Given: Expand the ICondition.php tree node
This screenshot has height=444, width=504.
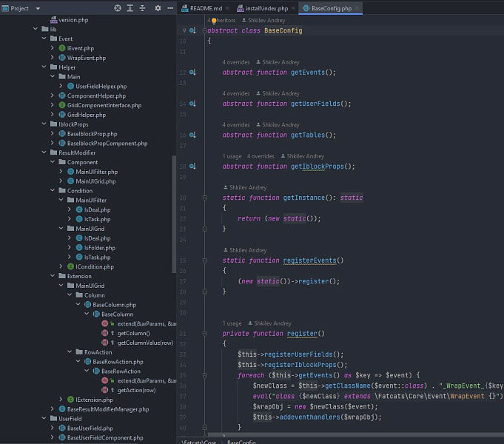Looking at the screenshot, I should [61, 266].
